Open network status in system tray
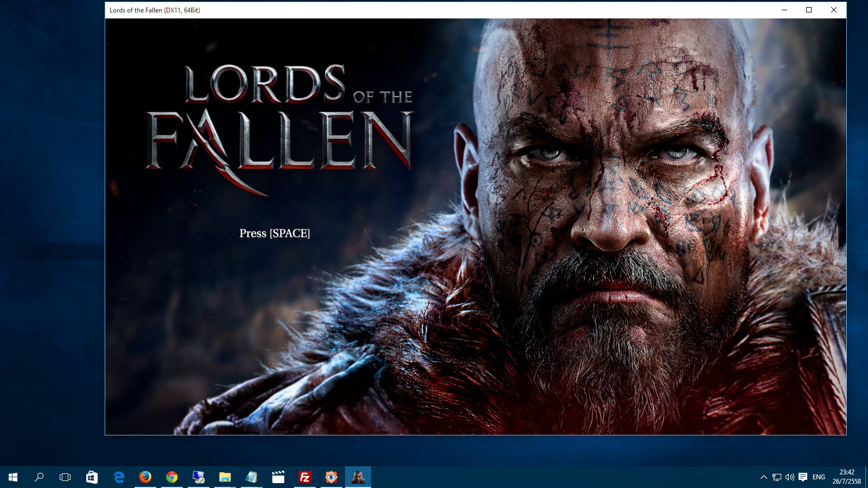 click(777, 477)
